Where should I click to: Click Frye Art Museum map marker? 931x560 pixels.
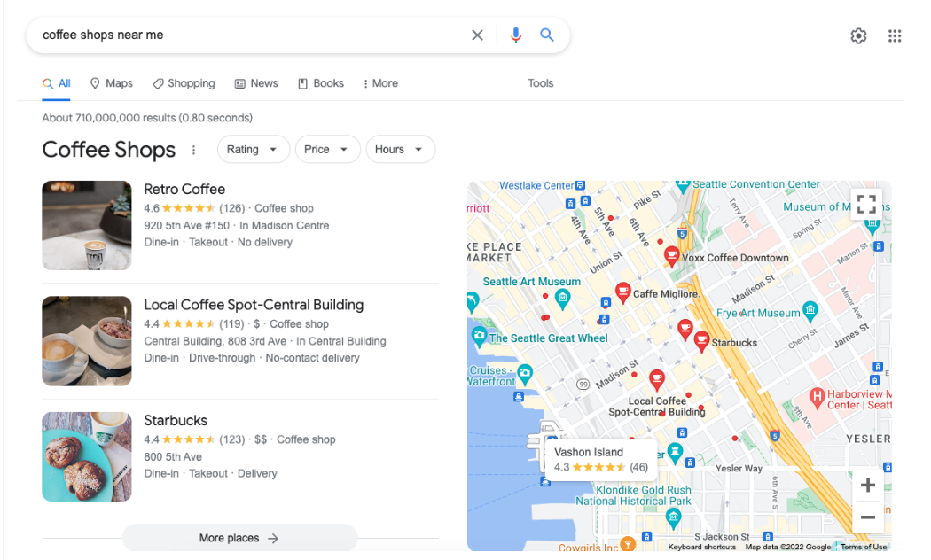[810, 310]
